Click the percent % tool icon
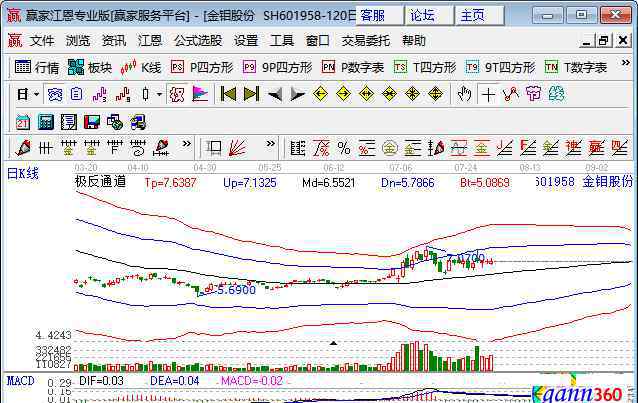 click(x=344, y=148)
